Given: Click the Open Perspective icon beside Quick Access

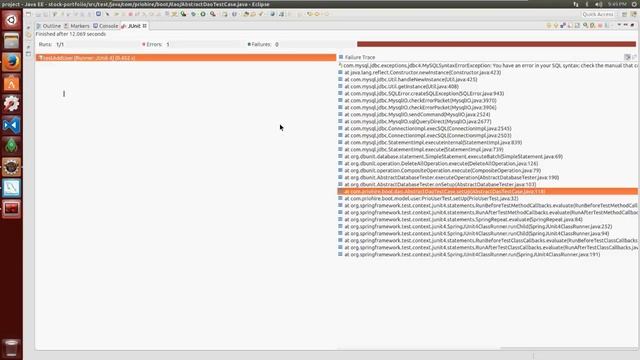Looking at the screenshot, I should (x=624, y=14).
